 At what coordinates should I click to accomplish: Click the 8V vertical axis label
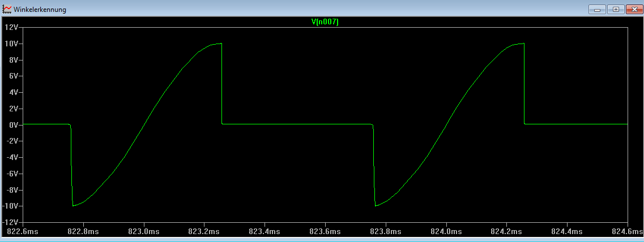[14, 60]
